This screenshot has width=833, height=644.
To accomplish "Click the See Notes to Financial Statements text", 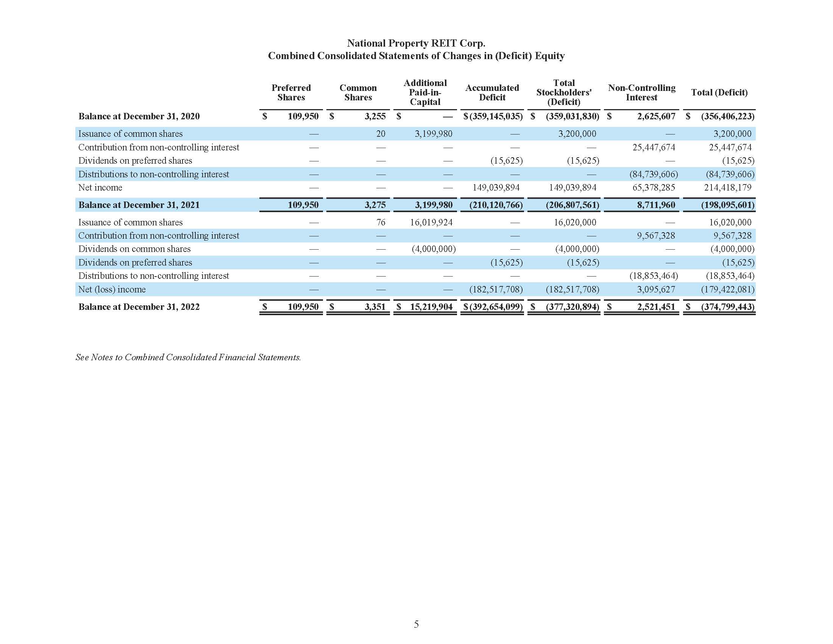I will click(x=188, y=358).
